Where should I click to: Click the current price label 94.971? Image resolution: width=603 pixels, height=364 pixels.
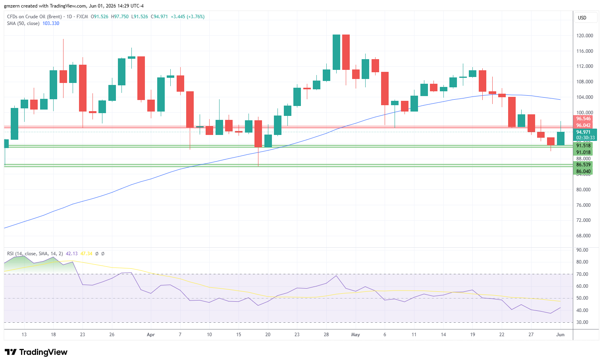(583, 132)
